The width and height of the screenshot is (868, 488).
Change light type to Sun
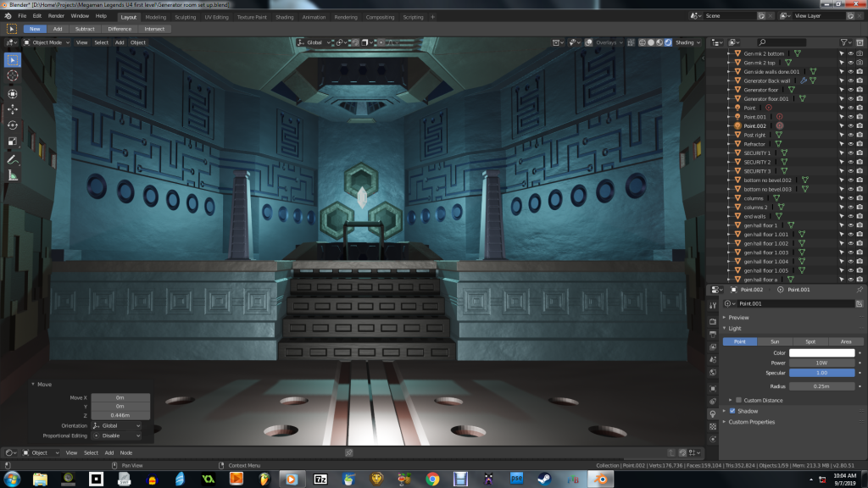(x=775, y=342)
